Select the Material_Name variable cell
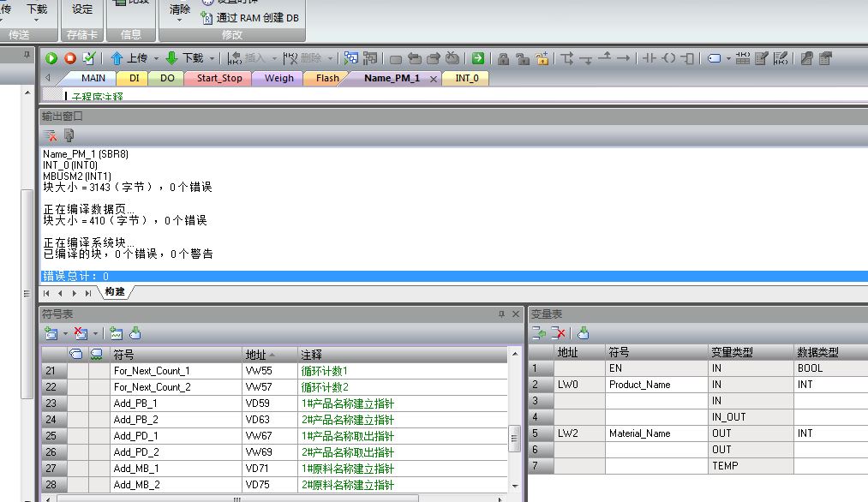868x502 pixels. pos(656,433)
